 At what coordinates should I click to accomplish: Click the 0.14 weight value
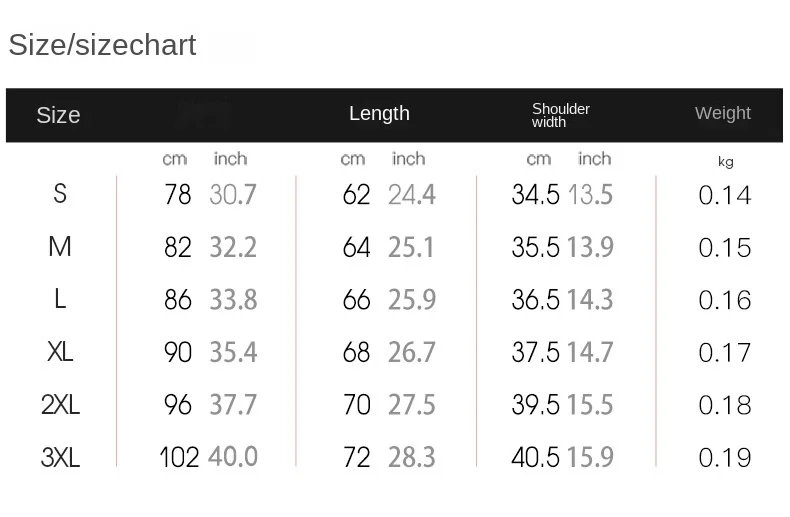click(724, 195)
